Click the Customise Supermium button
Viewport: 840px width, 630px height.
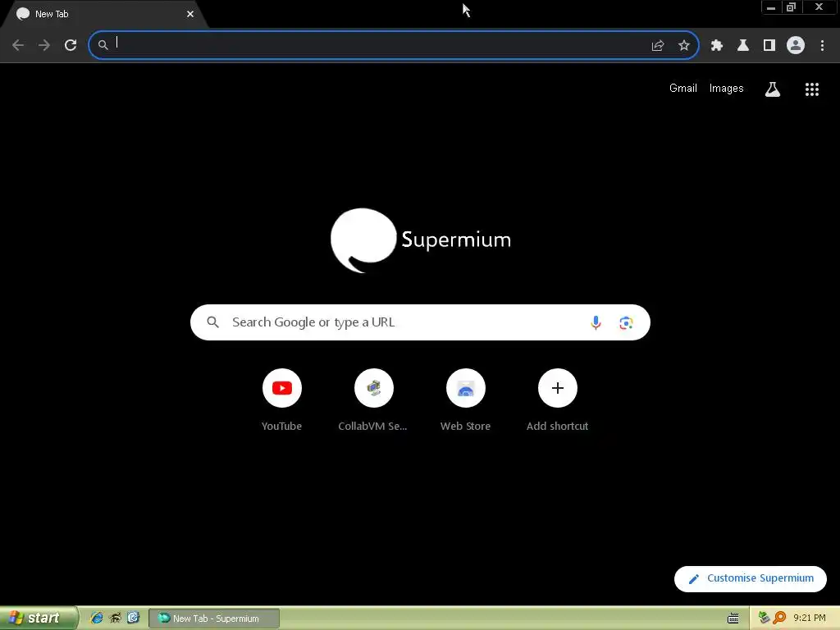click(x=751, y=578)
